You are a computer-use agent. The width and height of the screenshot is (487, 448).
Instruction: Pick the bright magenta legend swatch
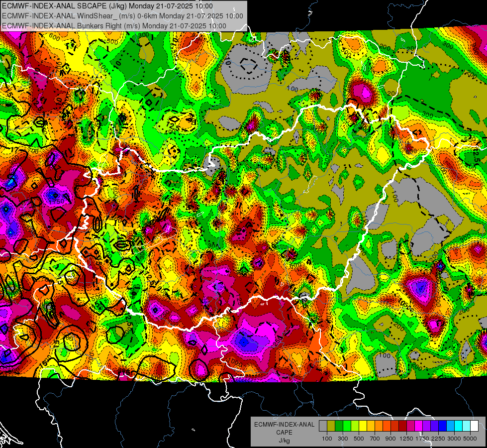(419, 426)
